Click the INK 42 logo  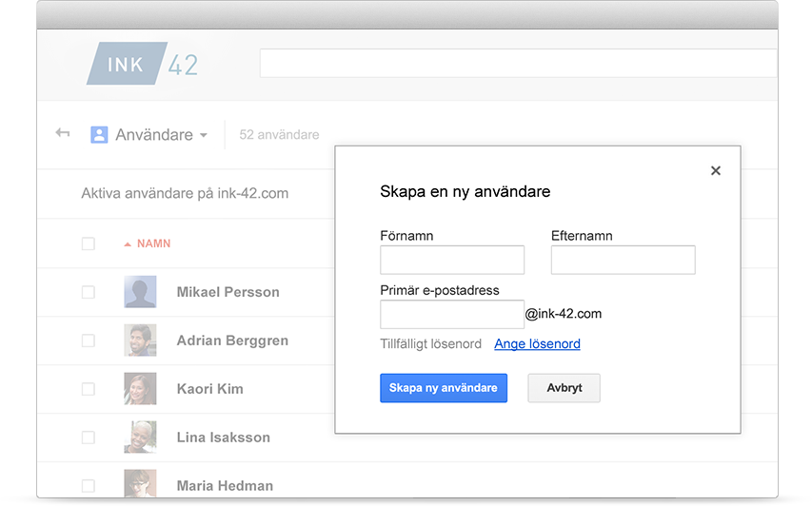pos(143,64)
